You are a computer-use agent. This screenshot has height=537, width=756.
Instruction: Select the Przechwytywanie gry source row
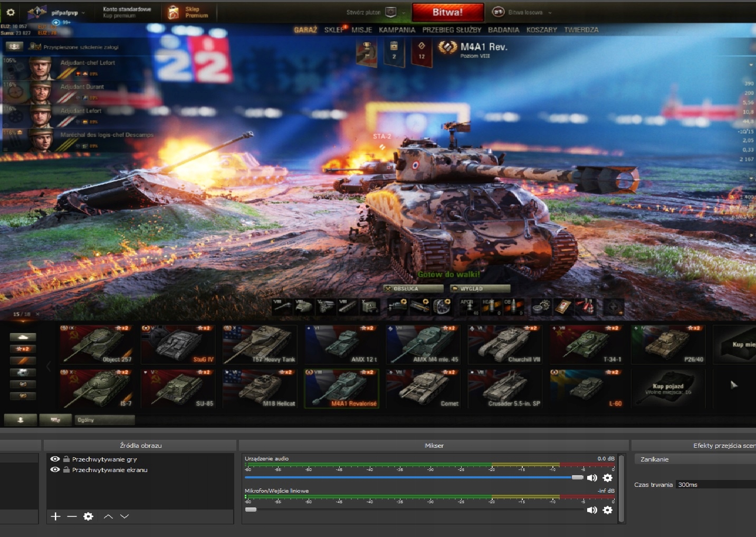pyautogui.click(x=140, y=459)
